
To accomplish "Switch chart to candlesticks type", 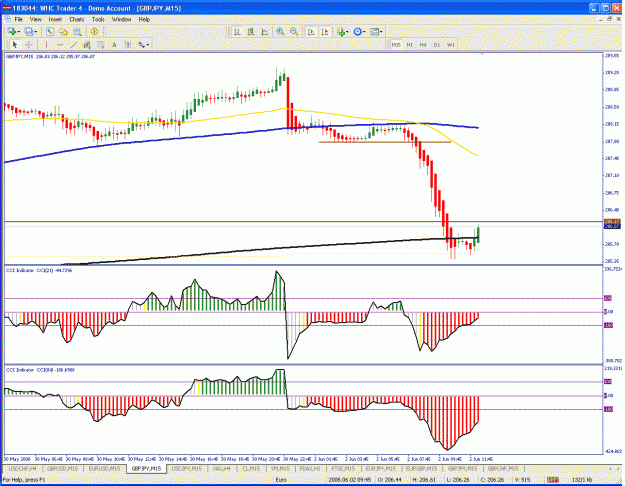I will pos(251,31).
